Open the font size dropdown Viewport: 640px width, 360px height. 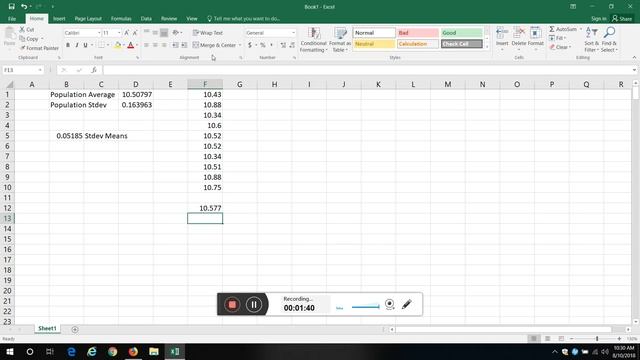point(119,33)
